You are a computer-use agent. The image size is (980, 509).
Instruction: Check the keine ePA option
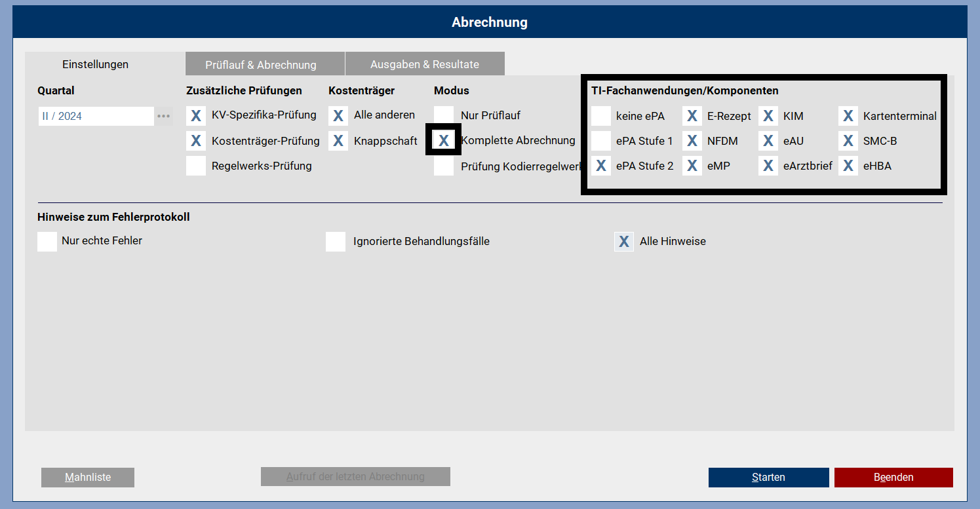click(x=601, y=117)
